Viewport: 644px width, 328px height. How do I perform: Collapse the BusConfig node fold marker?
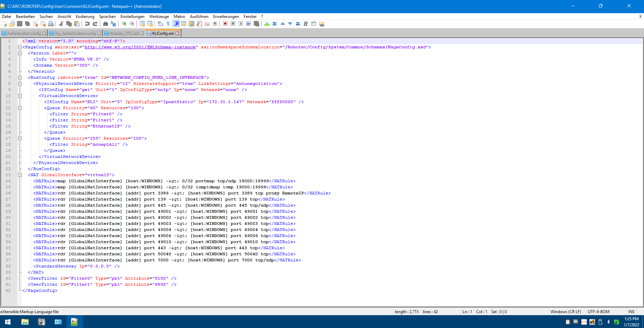tap(20, 77)
